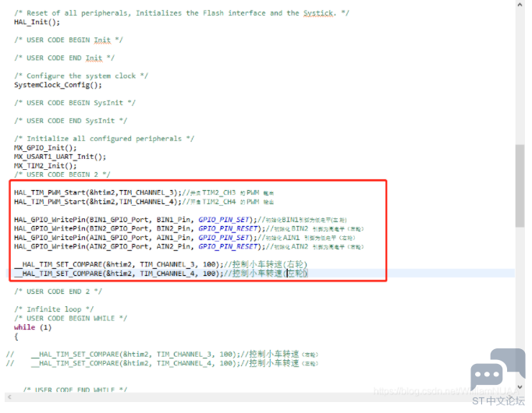The height and width of the screenshot is (413, 532).
Task: Click the Infinite loop comment
Action: coord(54,309)
